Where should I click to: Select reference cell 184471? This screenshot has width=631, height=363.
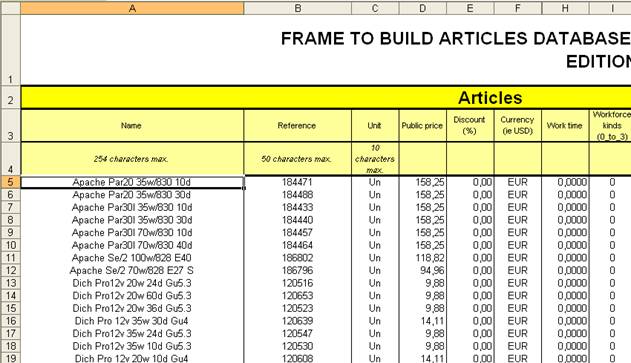tap(298, 182)
